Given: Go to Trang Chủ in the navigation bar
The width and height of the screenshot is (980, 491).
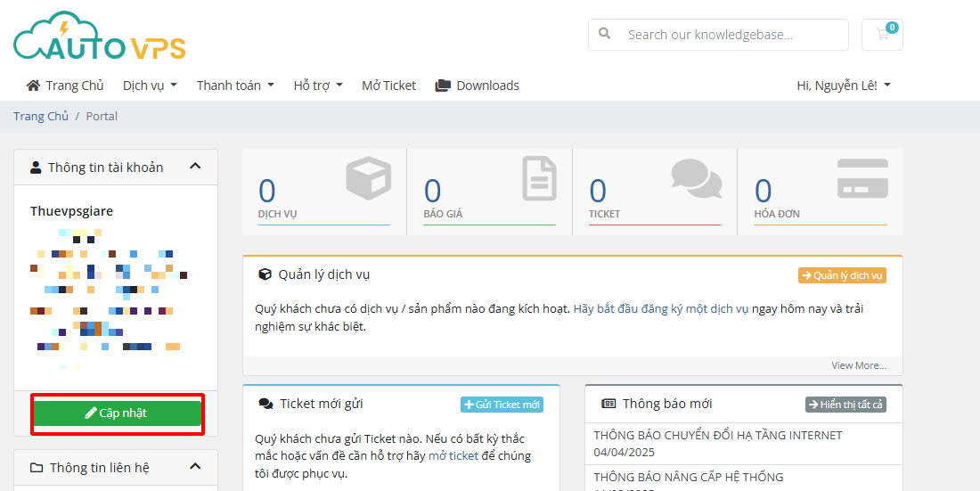Looking at the screenshot, I should (x=65, y=85).
